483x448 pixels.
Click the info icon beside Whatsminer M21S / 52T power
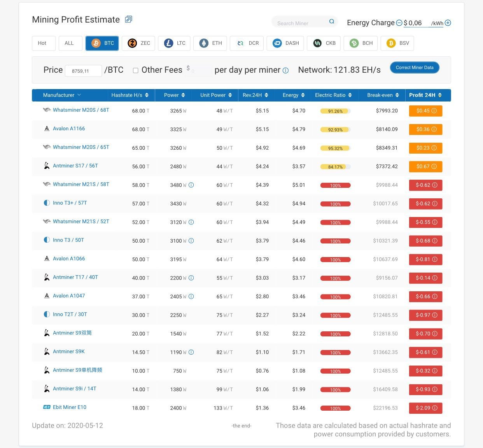coord(191,222)
